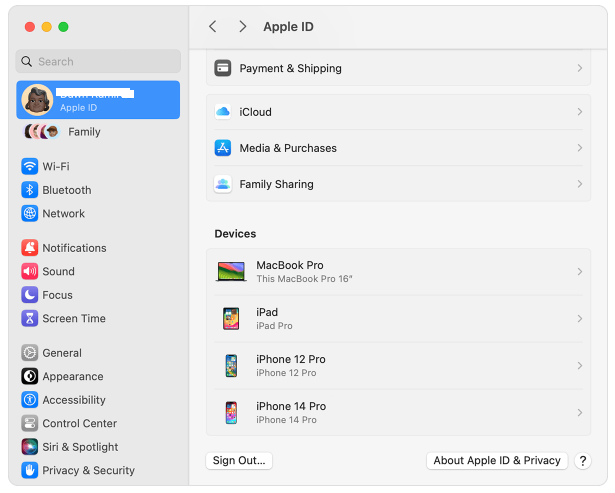Open the Screen Time hourglass icon

click(30, 318)
